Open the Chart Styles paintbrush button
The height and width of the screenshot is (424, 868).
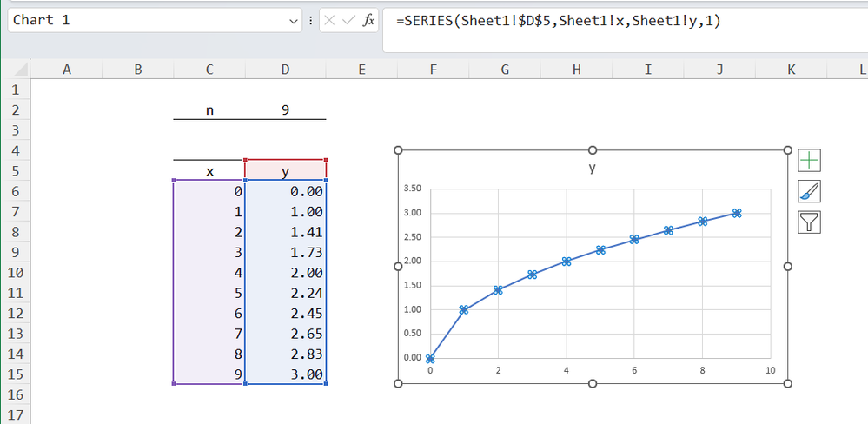pos(809,191)
